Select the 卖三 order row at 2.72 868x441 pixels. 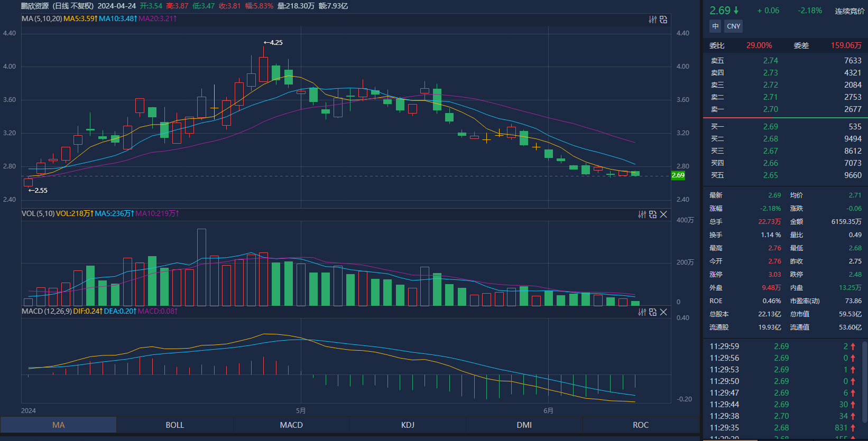pos(786,85)
